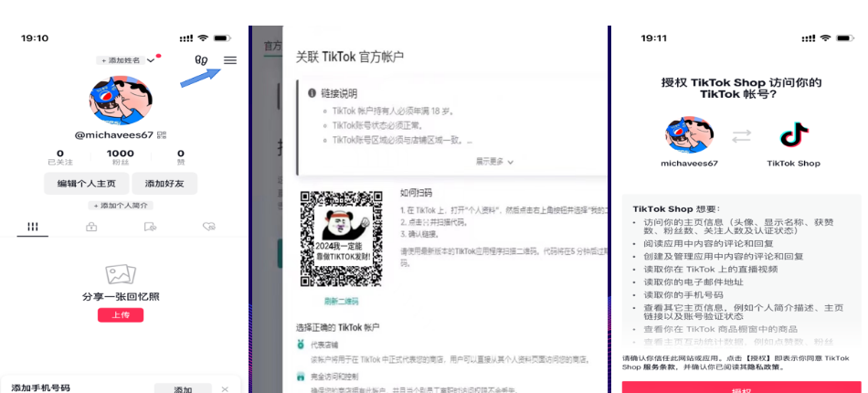Switch to the posts grid tab

coord(33,227)
